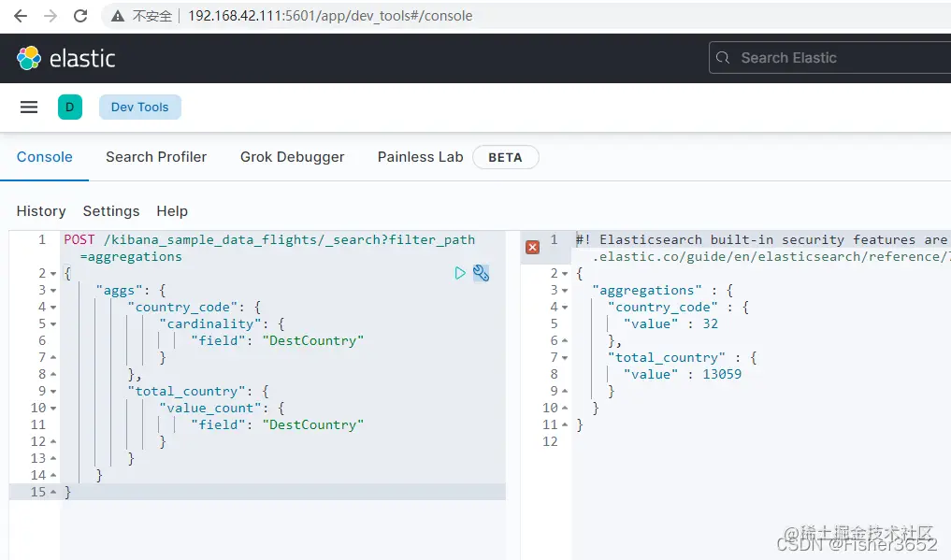951x560 pixels.
Task: Click the not-secure warning triangle icon
Action: point(118,17)
